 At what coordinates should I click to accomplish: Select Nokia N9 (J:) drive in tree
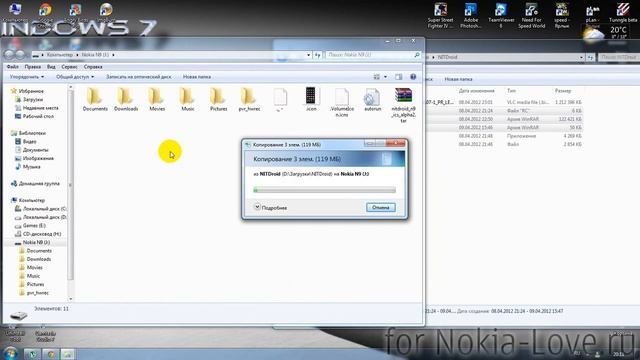[36, 242]
